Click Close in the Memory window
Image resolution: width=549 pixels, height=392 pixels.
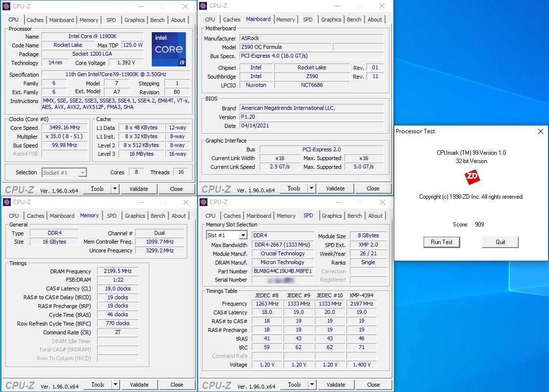[x=177, y=385]
